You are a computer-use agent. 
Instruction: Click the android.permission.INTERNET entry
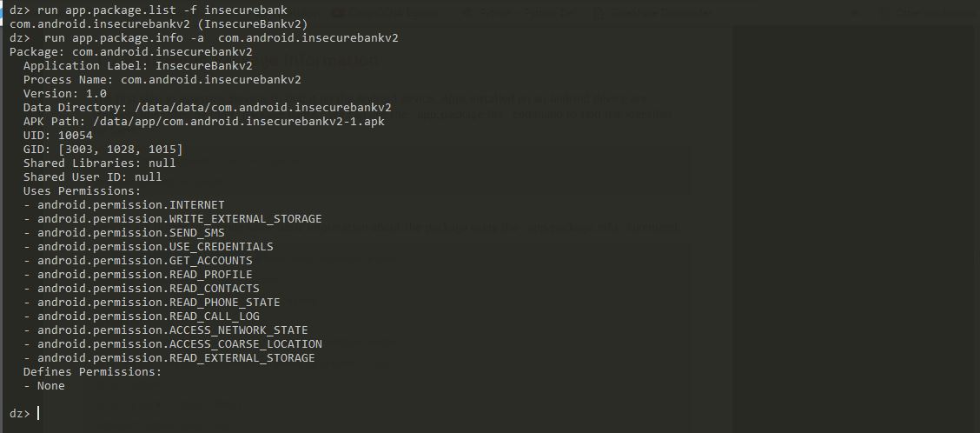tap(130, 204)
